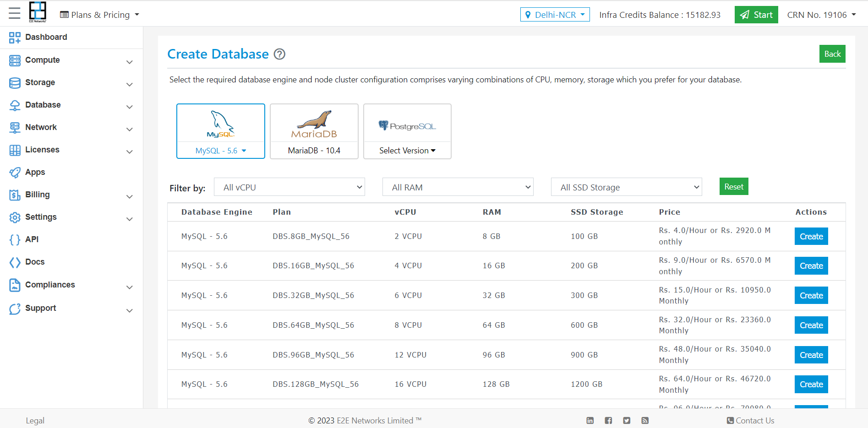Open the Twitter footer icon
Image resolution: width=868 pixels, height=428 pixels.
627,421
